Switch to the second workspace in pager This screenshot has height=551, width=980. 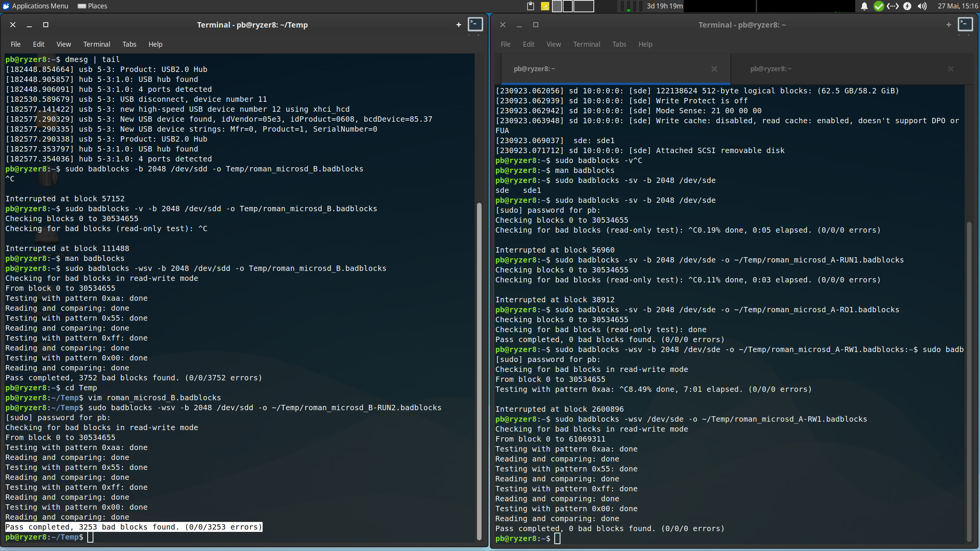(568, 6)
